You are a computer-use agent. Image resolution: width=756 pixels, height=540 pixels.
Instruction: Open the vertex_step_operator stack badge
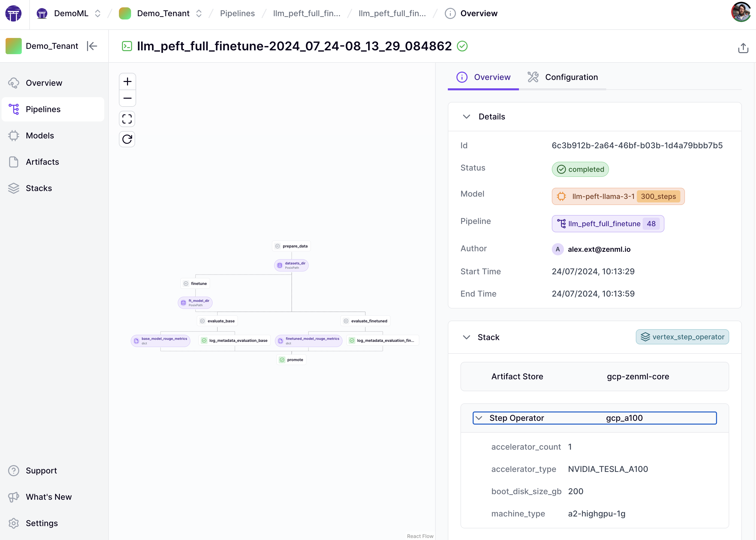coord(682,337)
